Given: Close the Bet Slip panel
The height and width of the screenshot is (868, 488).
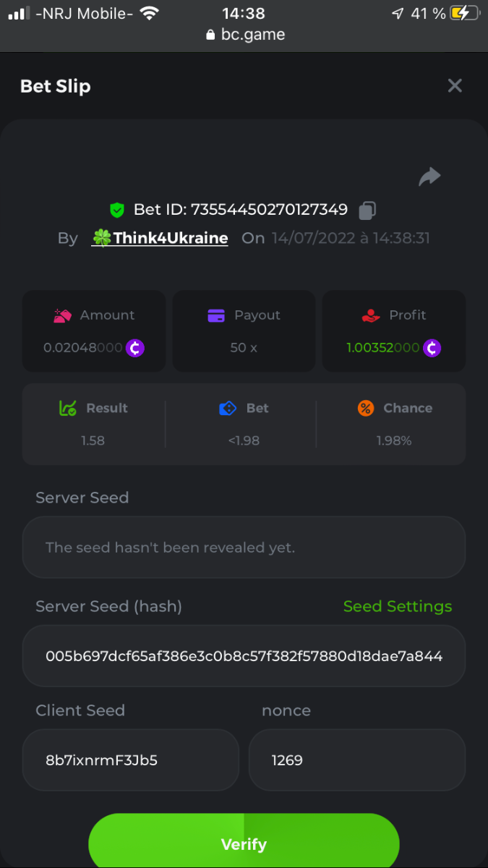Looking at the screenshot, I should click(455, 86).
